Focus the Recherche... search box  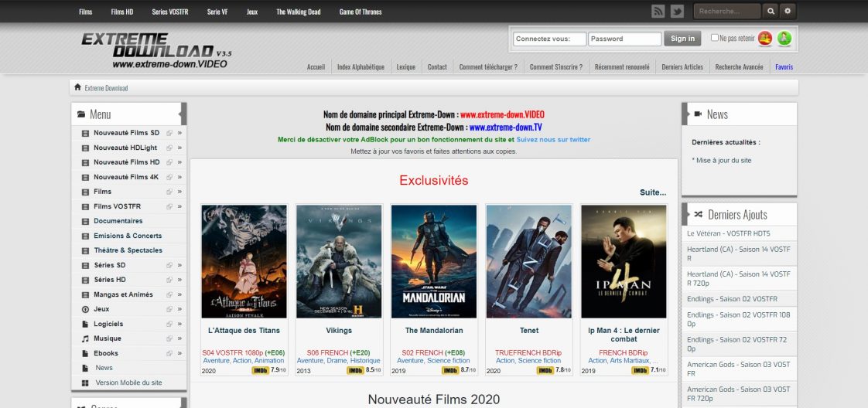tap(727, 11)
